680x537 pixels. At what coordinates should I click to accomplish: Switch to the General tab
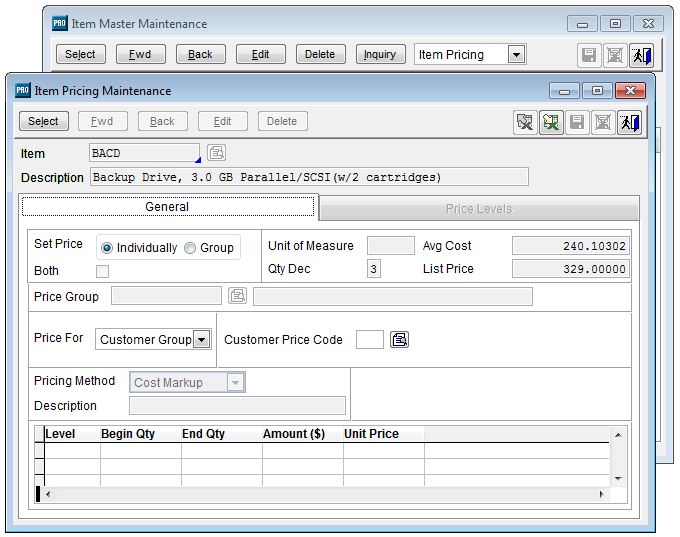pyautogui.click(x=167, y=206)
